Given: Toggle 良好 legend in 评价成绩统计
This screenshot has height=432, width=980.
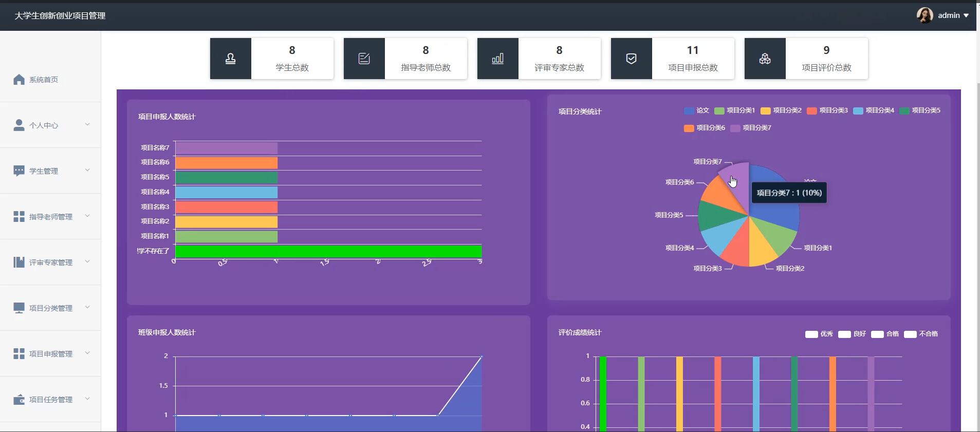Looking at the screenshot, I should [852, 334].
